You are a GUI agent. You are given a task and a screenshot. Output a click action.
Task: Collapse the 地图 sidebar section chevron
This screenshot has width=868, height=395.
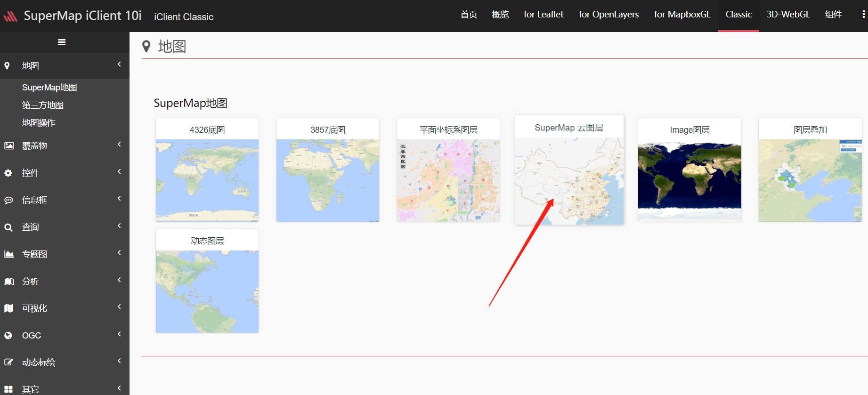click(119, 64)
